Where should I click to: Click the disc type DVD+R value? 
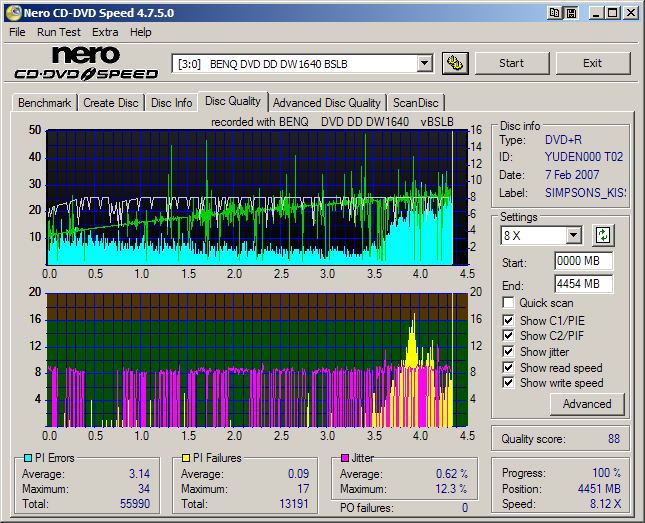point(563,140)
